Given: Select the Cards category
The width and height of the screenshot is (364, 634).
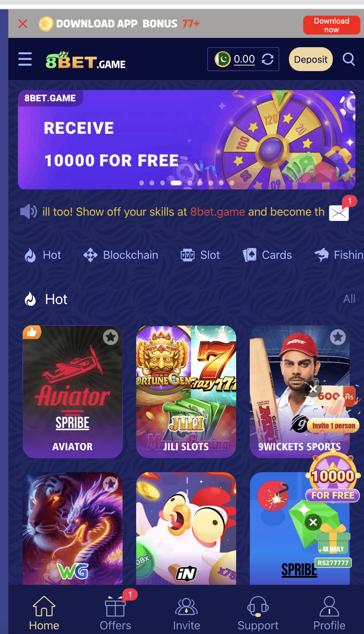Looking at the screenshot, I should click(267, 255).
